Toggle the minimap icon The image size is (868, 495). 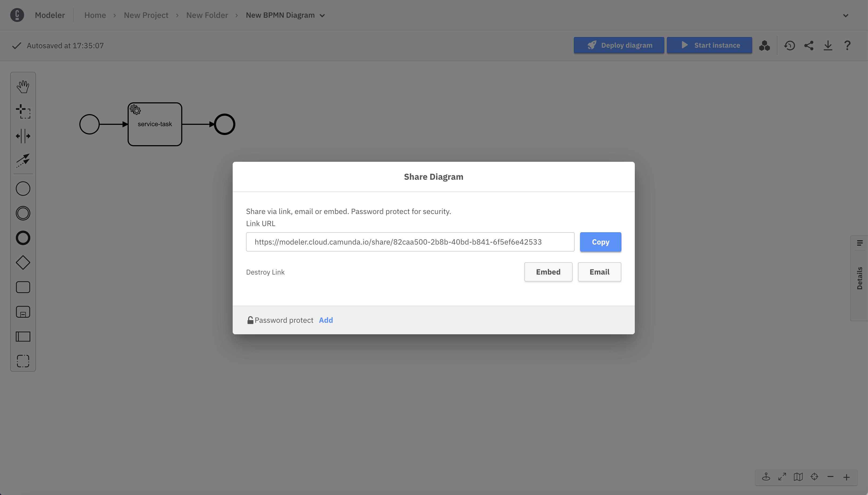coord(798,477)
